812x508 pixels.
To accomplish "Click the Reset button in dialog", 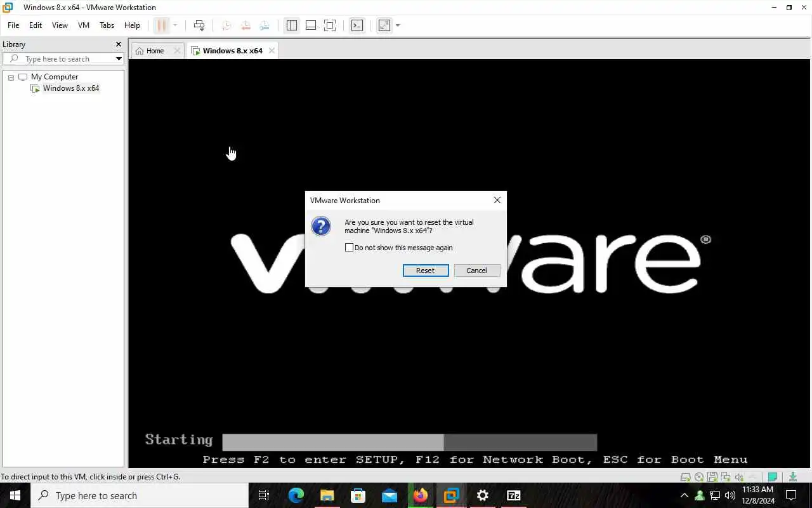I will point(426,271).
